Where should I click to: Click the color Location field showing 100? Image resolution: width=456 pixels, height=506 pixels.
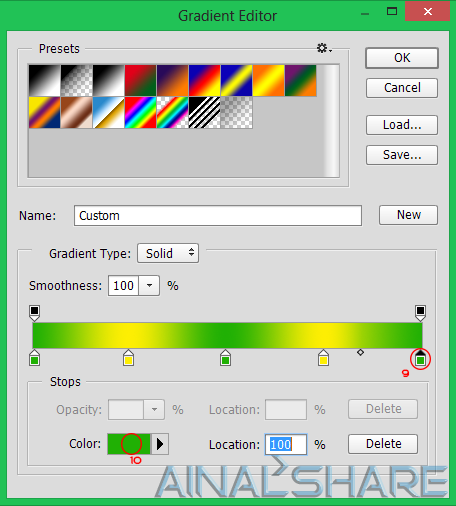click(286, 444)
